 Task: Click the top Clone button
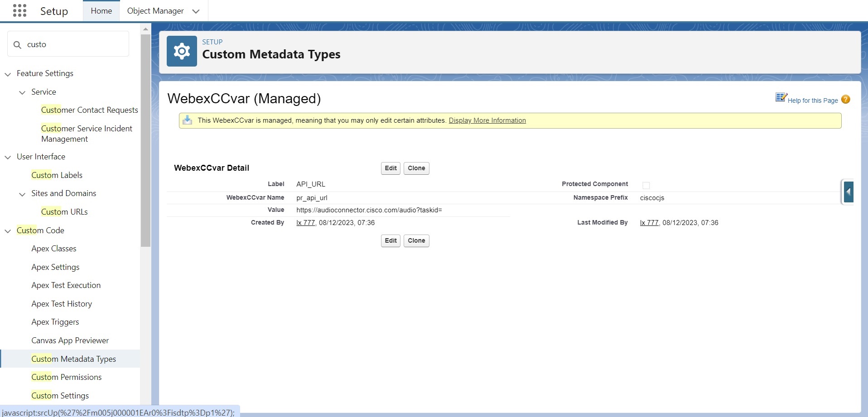click(416, 168)
